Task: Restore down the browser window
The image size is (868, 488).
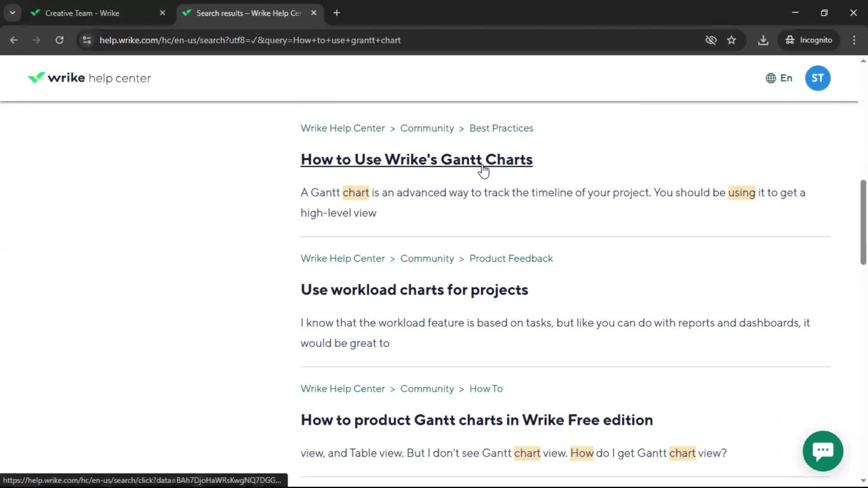Action: [824, 13]
